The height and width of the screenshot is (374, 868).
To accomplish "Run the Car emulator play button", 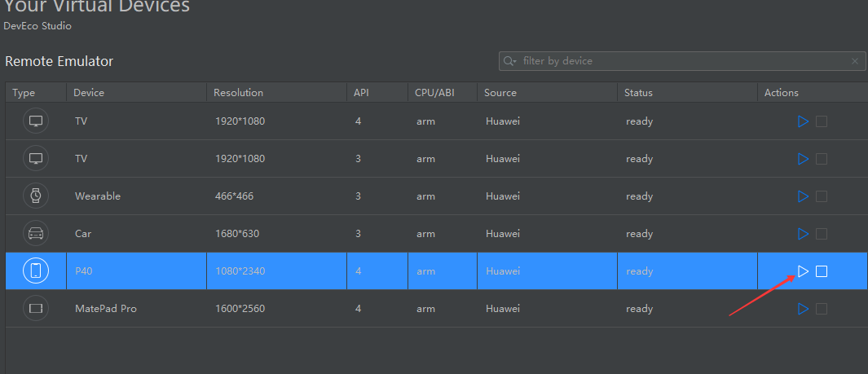I will tap(803, 234).
